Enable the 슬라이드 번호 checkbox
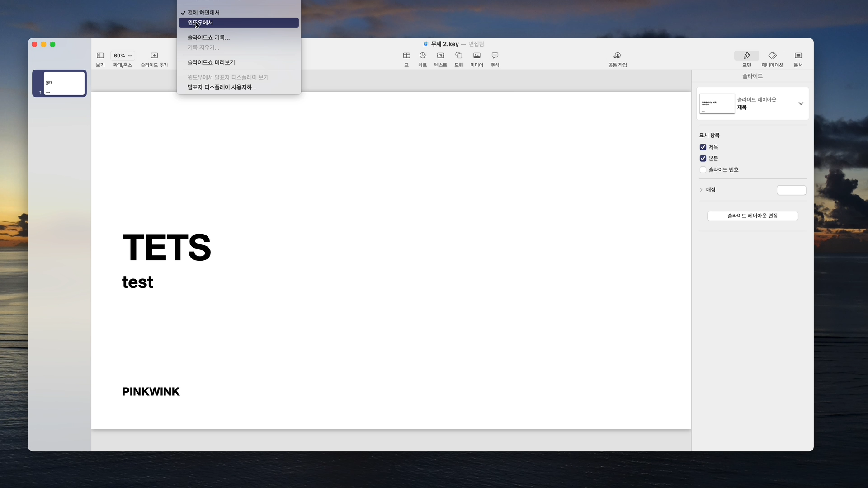This screenshot has width=868, height=488. tap(703, 170)
